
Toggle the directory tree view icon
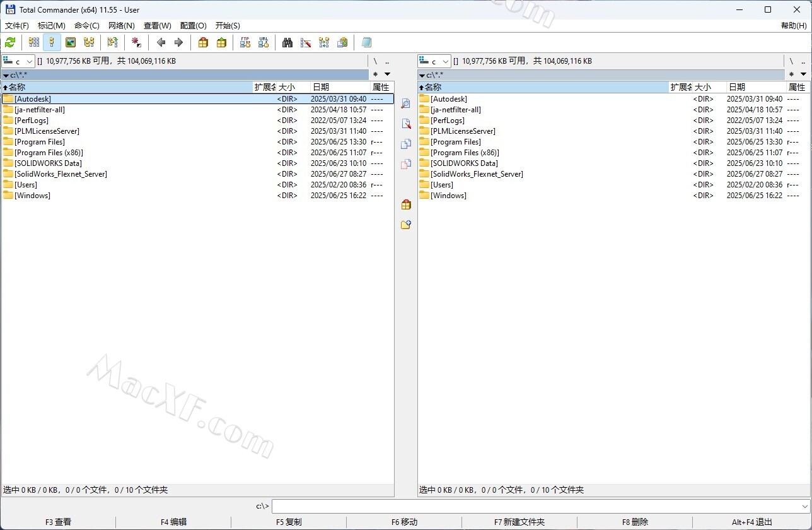pyautogui.click(x=89, y=42)
